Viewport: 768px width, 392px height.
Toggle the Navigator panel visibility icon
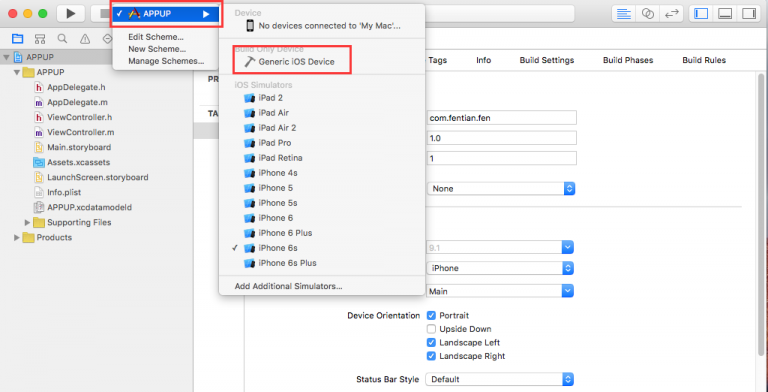701,14
